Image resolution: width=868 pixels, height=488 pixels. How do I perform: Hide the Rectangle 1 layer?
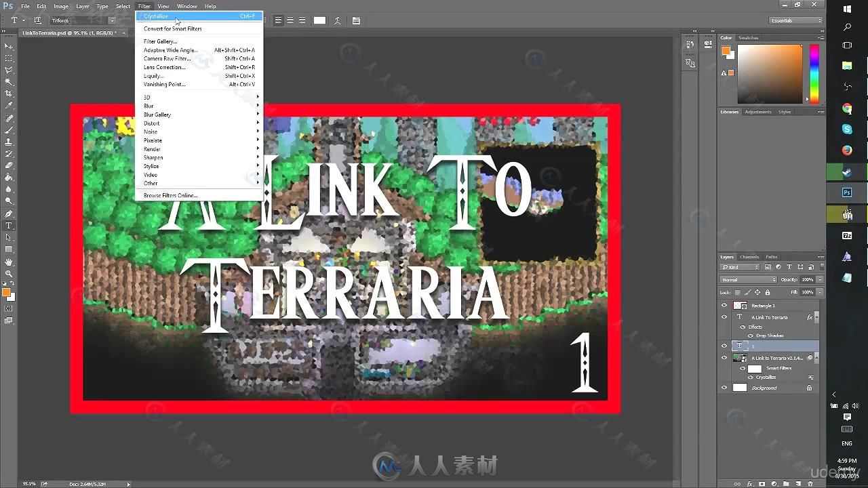click(x=724, y=306)
